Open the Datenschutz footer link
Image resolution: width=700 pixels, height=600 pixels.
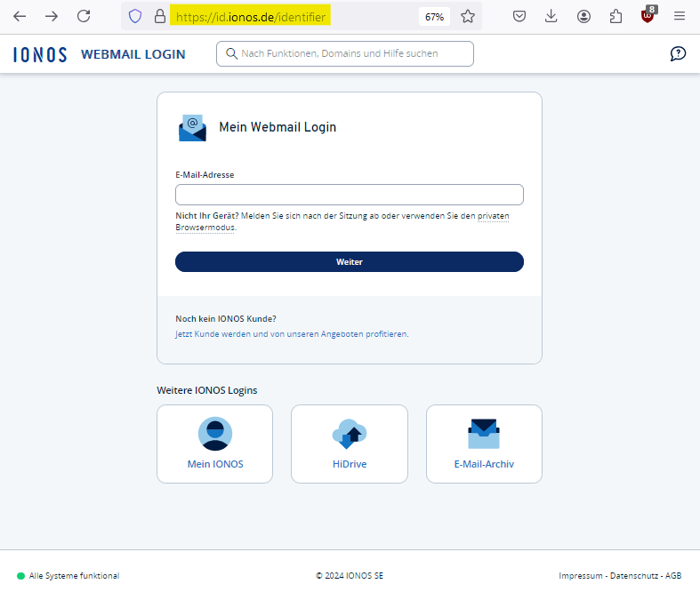[634, 576]
